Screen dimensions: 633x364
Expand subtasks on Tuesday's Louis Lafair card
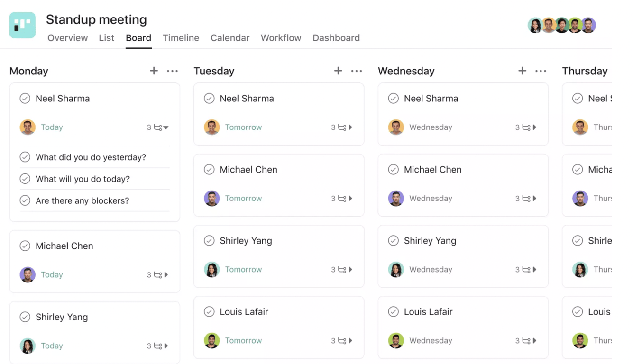(350, 341)
